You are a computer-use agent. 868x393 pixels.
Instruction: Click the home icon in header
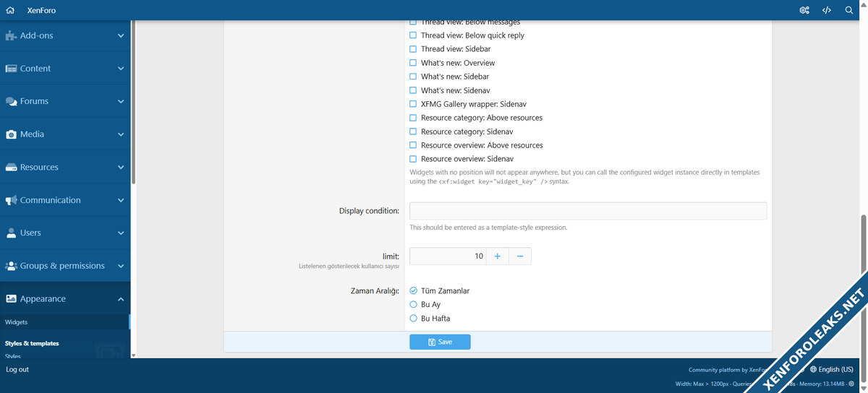(10, 11)
